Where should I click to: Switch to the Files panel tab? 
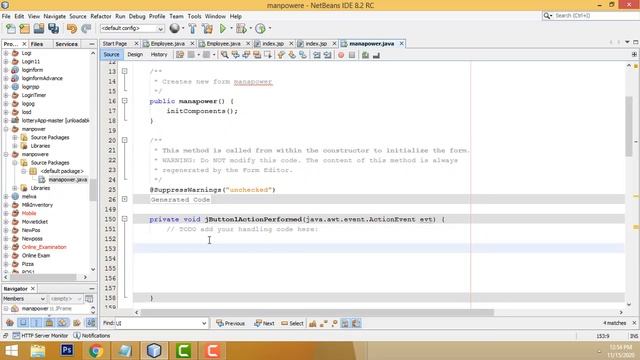point(37,44)
